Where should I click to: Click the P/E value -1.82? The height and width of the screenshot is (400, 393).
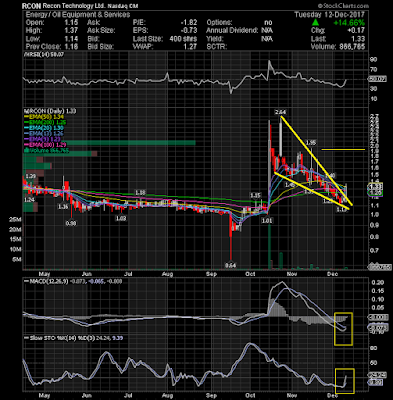(x=189, y=22)
